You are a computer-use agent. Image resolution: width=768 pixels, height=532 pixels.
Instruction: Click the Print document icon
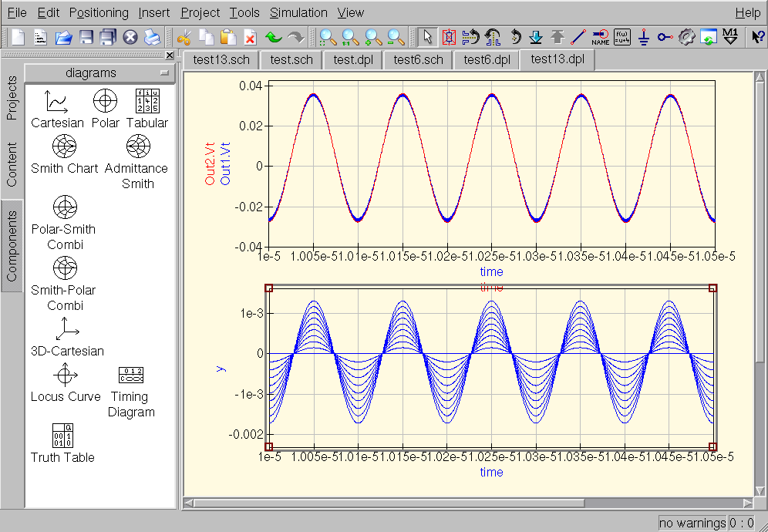pyautogui.click(x=152, y=37)
